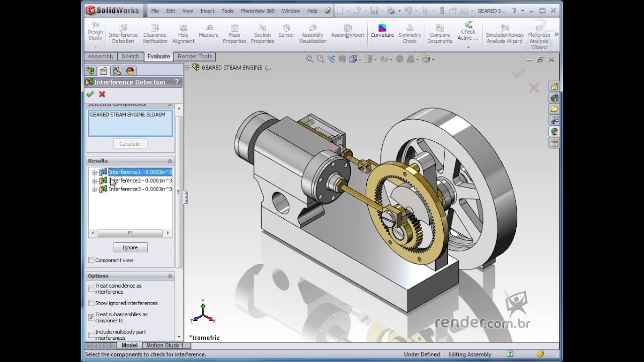
Task: Run the Hole Alignment check
Action: pos(183,34)
